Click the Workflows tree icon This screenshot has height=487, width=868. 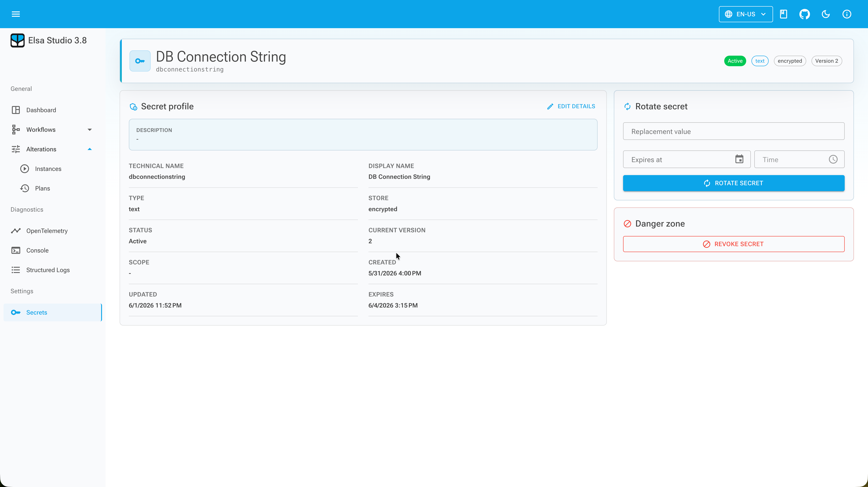[16, 129]
